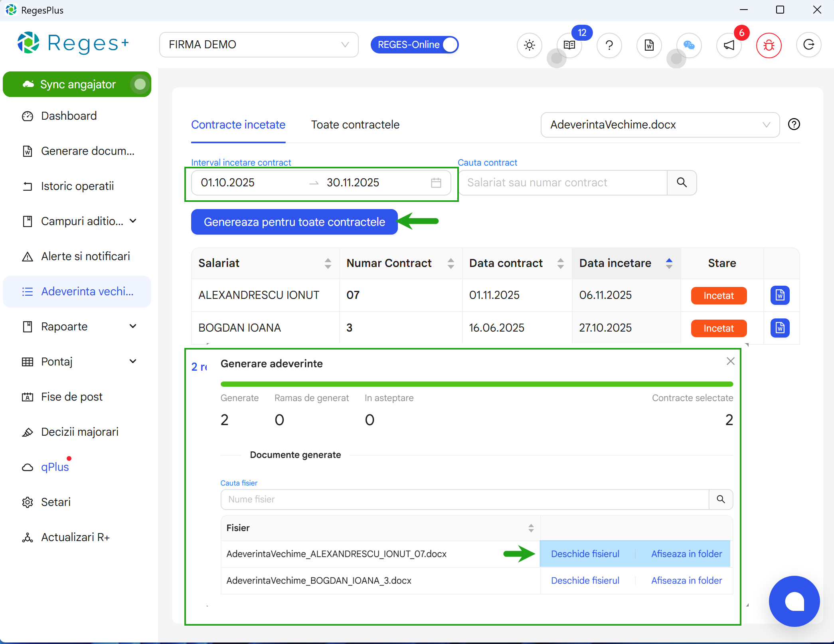
Task: Click the green generation progress bar
Action: coord(476,384)
